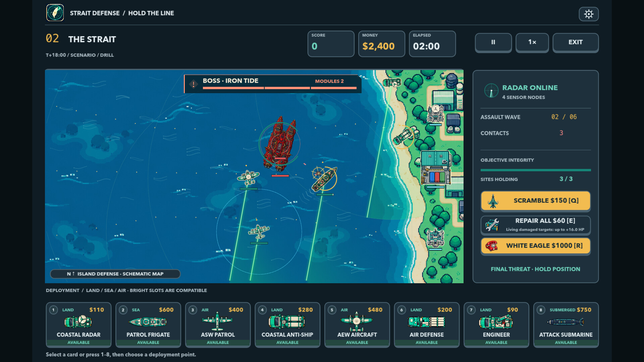Click the Modules 2 label
This screenshot has width=644, height=362.
tap(329, 81)
